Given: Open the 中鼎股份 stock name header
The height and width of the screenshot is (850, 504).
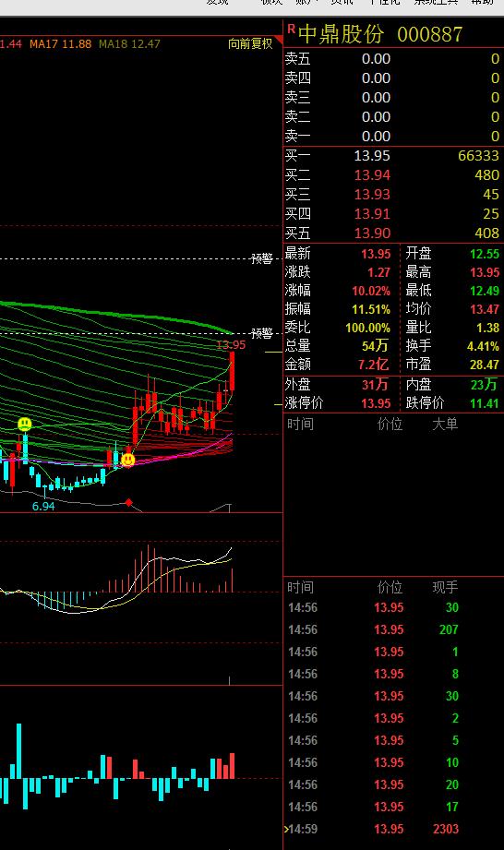Looking at the screenshot, I should click(342, 34).
